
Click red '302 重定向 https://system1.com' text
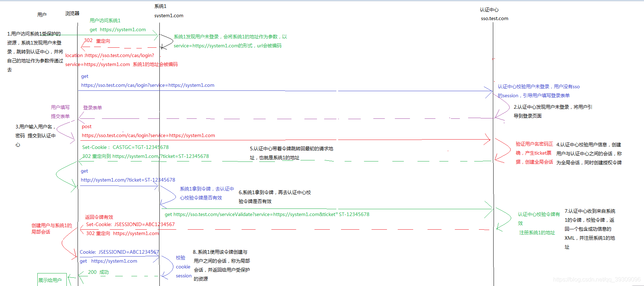122,233
